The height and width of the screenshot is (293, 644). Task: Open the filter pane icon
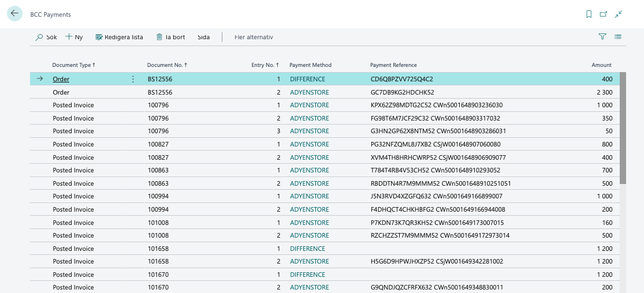point(602,37)
